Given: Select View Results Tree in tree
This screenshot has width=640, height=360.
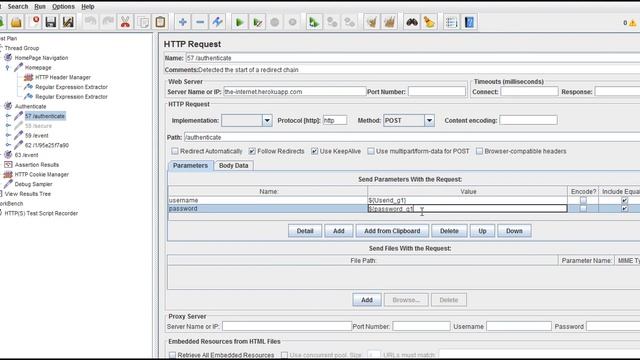Looking at the screenshot, I should pos(28,194).
